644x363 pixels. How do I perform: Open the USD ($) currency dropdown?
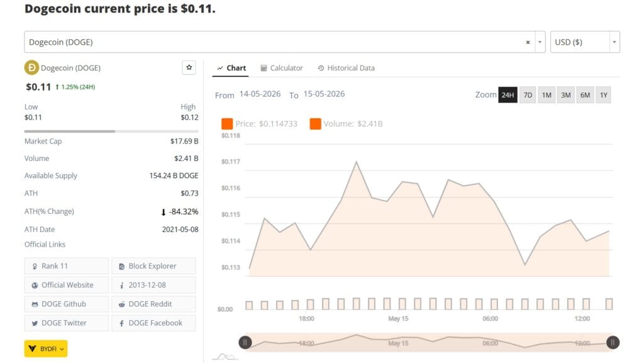(x=585, y=42)
